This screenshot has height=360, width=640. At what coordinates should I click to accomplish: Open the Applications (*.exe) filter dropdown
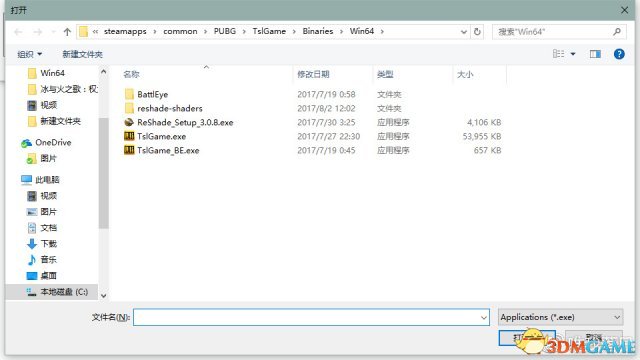(560, 317)
